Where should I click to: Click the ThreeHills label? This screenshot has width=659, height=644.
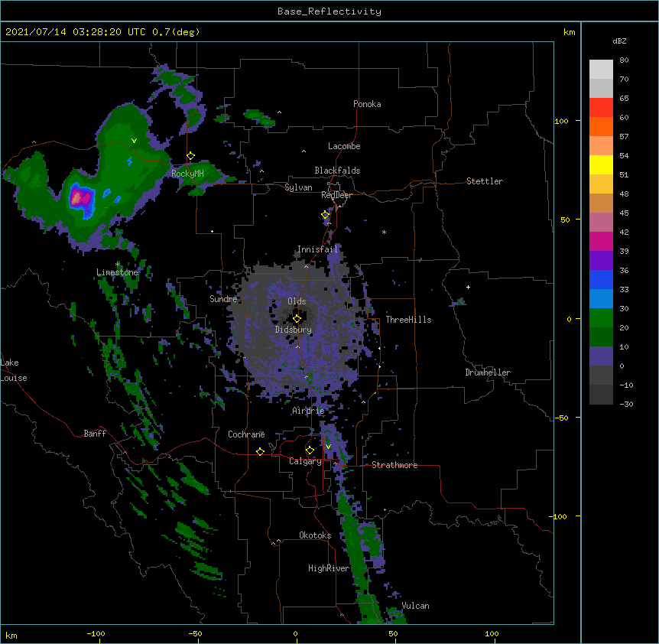pos(408,320)
